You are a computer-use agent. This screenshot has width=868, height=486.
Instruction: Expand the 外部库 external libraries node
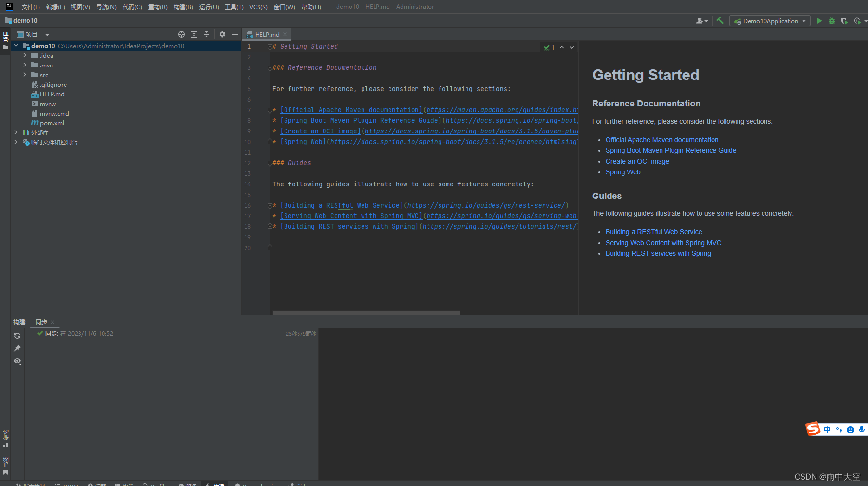pos(16,132)
